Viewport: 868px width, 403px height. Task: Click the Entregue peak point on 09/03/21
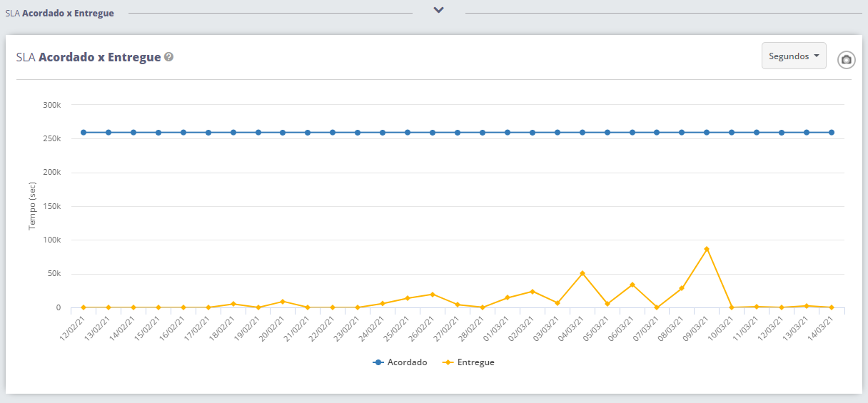tap(707, 249)
